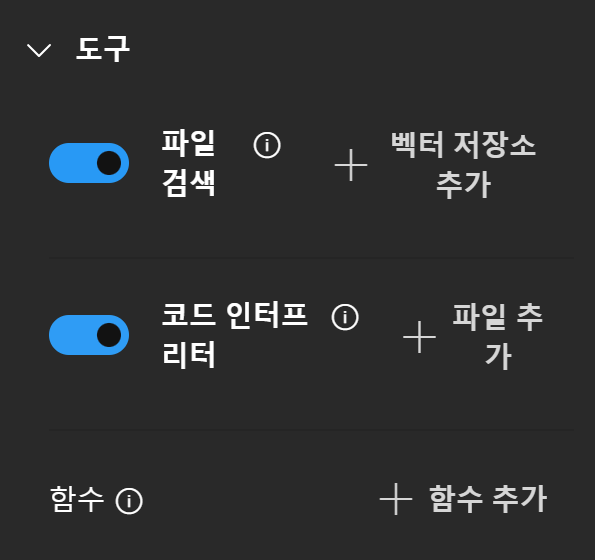595x560 pixels.
Task: Click divider line above 함수 row
Action: (x=311, y=430)
